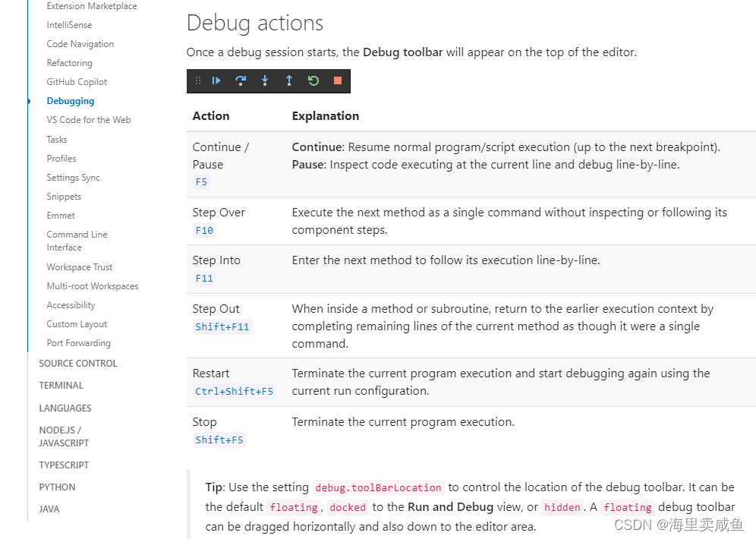756x539 pixels.
Task: Expand the SOURCE CONTROL section
Action: [77, 363]
